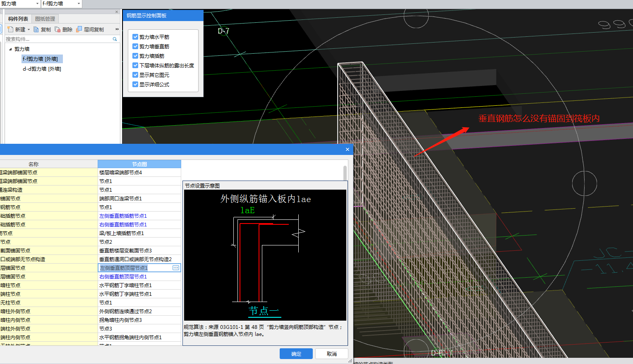633x364 pixels.
Task: Select cell 节点3
Action: click(x=139, y=329)
